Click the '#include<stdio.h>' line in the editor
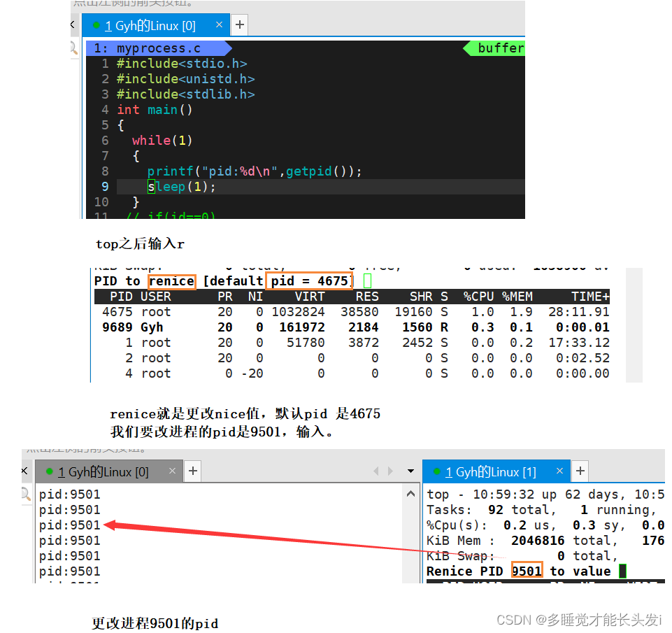The height and width of the screenshot is (633, 672). pos(182,64)
